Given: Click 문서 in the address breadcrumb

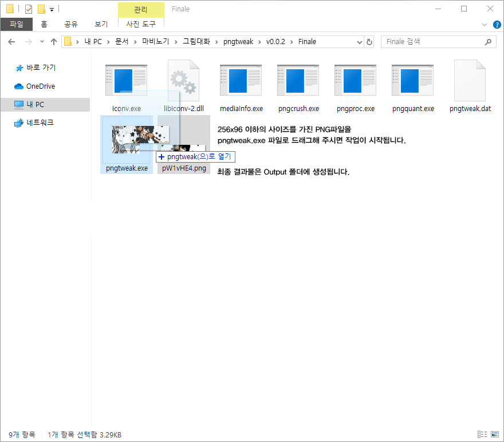Looking at the screenshot, I should [122, 42].
